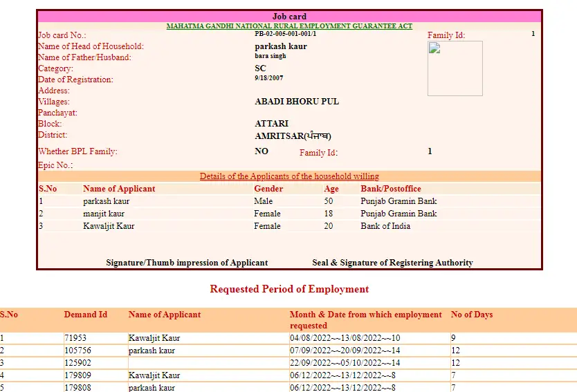The height and width of the screenshot is (392, 577).
Task: Click the period 04/08/2022~~13/08/2022~~10
Action: 345,338
